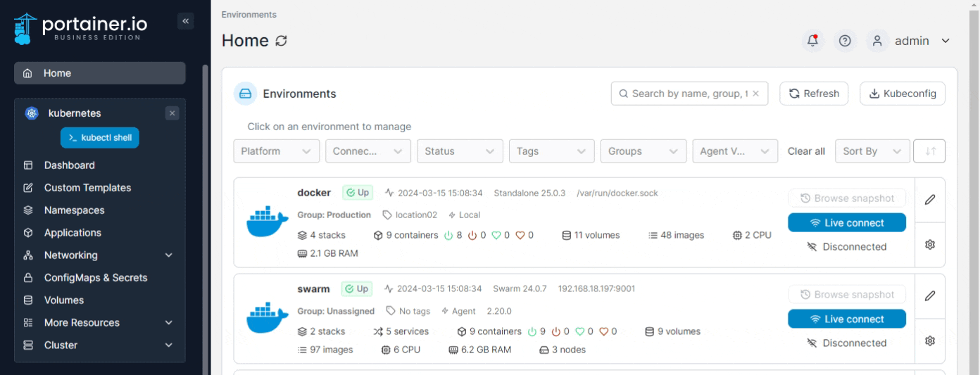The height and width of the screenshot is (375, 980).
Task: Click edit pencil icon for docker environment
Action: (x=929, y=199)
